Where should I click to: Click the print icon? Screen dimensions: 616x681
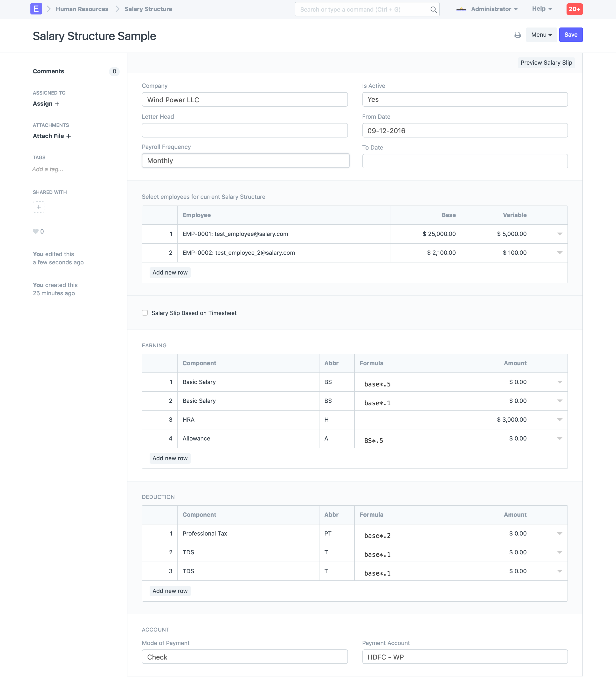(517, 35)
